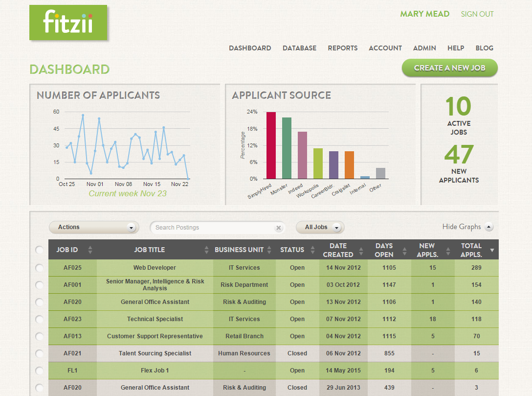The width and height of the screenshot is (532, 396).
Task: Open the Blog nav item
Action: [484, 48]
